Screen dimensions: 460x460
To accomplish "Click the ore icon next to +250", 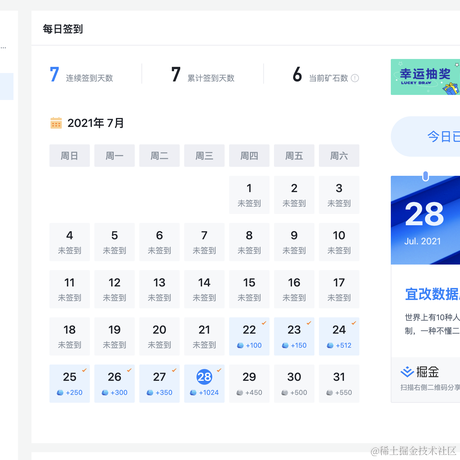I will 60,393.
